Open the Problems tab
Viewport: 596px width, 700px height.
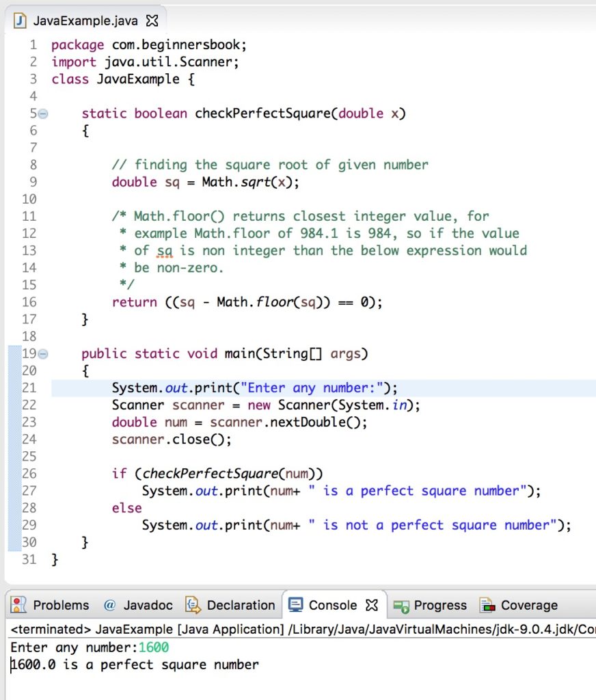click(x=50, y=605)
